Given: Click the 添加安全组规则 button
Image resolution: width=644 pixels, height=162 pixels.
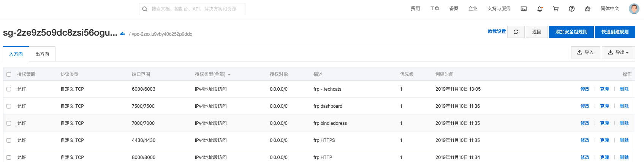Looking at the screenshot, I should pyautogui.click(x=571, y=32).
